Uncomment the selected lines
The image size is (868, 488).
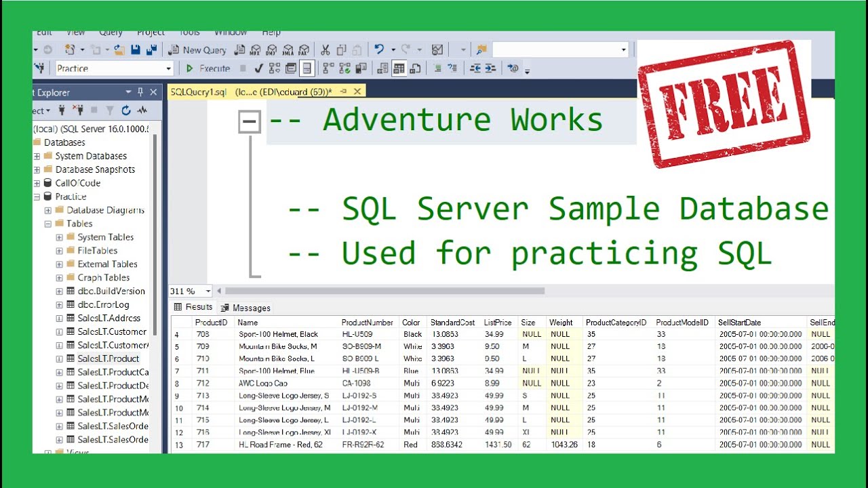pyautogui.click(x=452, y=68)
